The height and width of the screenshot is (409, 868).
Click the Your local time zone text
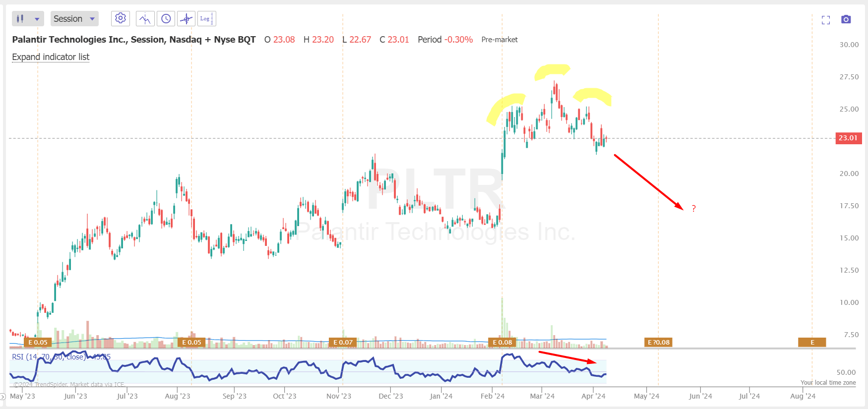tap(828, 382)
